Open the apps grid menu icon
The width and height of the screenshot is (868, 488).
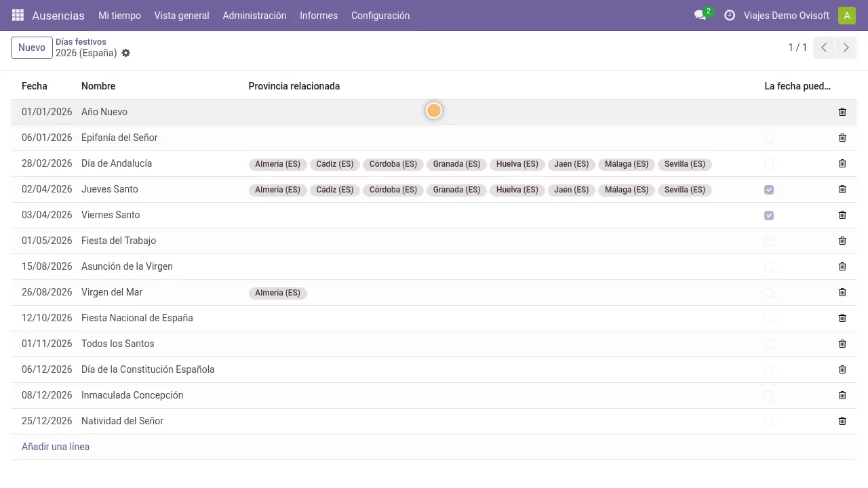click(x=18, y=15)
